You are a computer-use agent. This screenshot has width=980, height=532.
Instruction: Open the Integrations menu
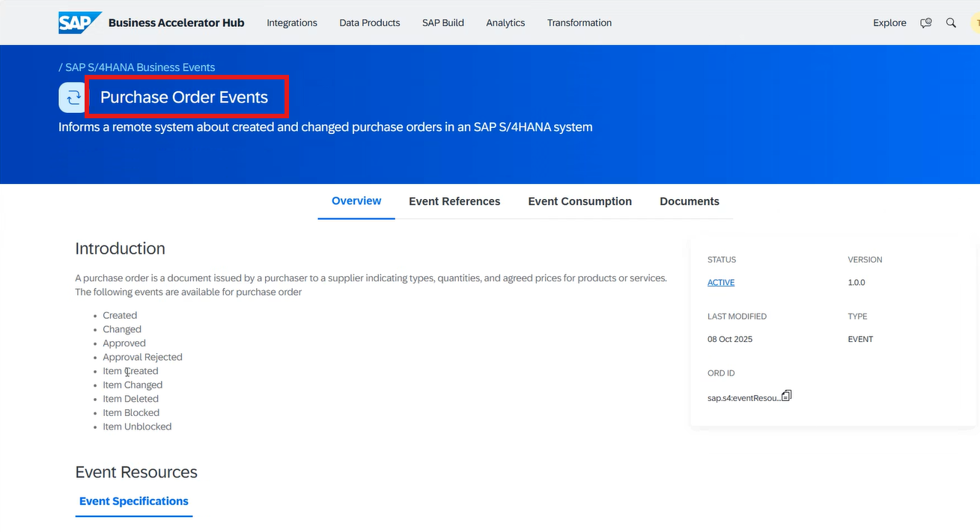292,23
